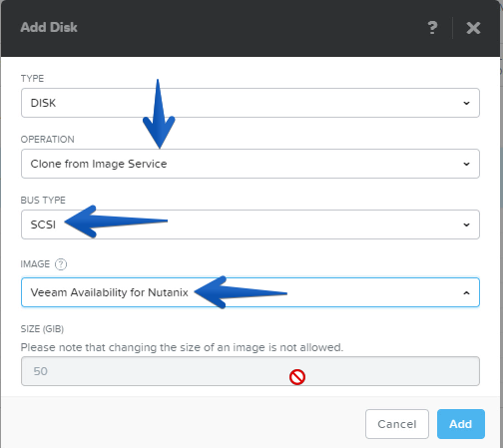Collapse the IMAGE dropdown with up chevron
Image resolution: width=503 pixels, height=448 pixels.
(x=466, y=292)
